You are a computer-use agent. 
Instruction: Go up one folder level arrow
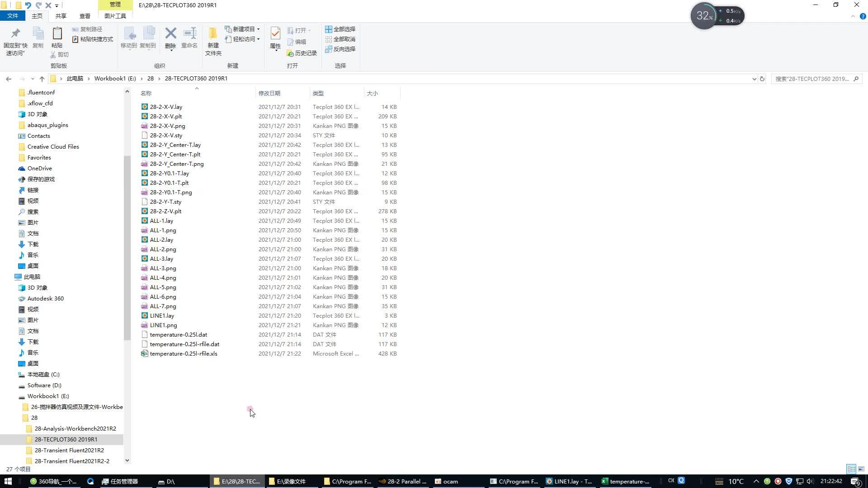pyautogui.click(x=42, y=79)
